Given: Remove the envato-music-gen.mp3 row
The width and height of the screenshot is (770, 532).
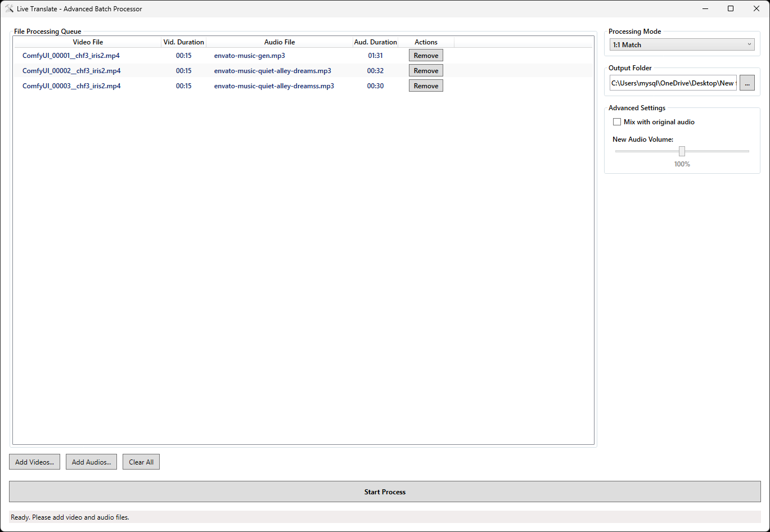Looking at the screenshot, I should tap(426, 56).
